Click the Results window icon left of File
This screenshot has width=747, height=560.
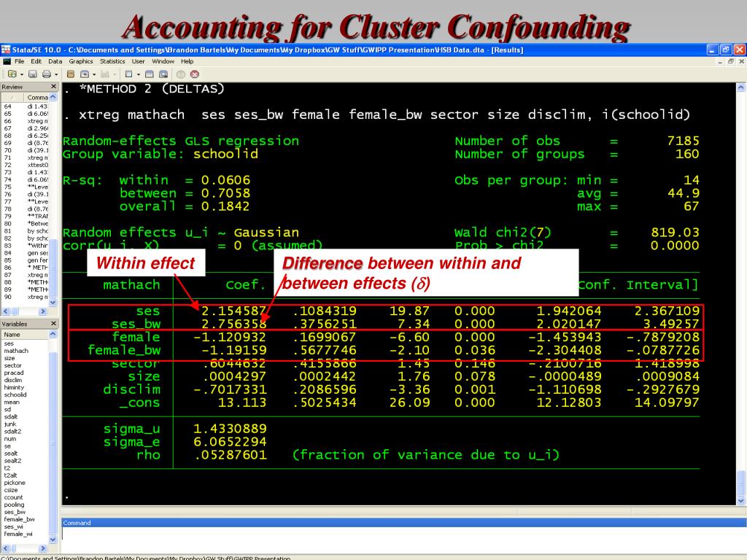click(x=6, y=61)
